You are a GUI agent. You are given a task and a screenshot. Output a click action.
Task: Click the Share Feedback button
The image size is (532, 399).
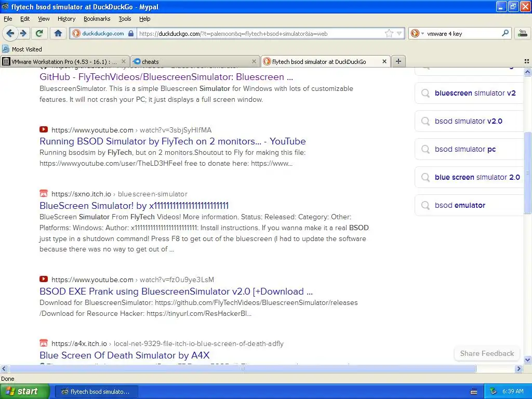point(486,353)
